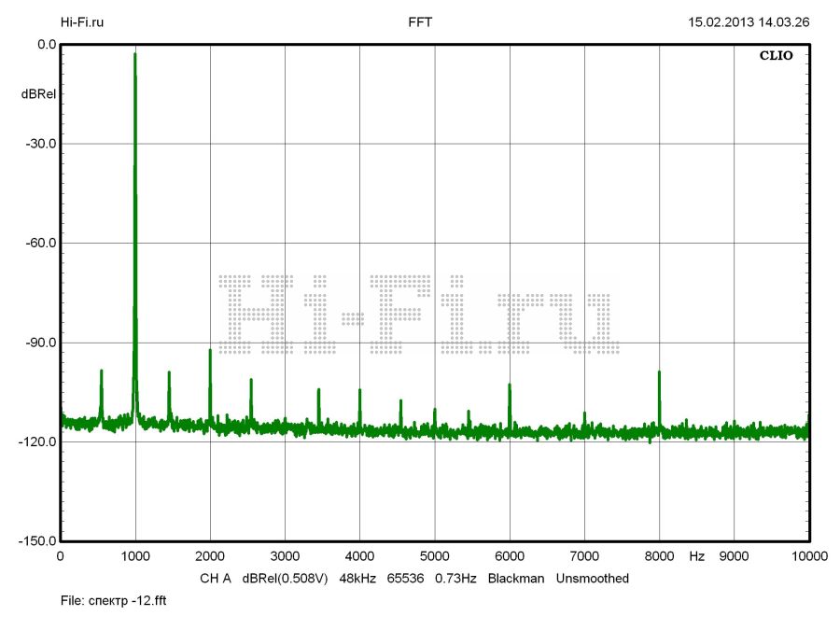Click the Hz unit label on the horizontal axis

696,556
